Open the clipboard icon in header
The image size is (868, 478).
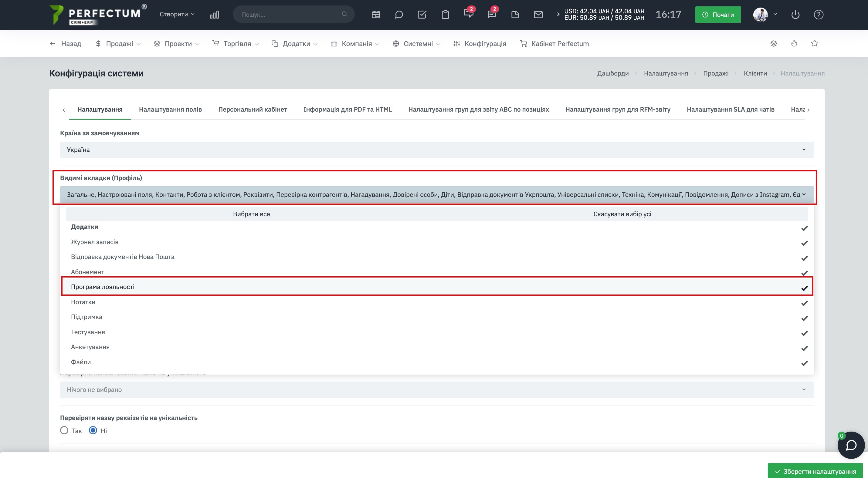tap(446, 15)
